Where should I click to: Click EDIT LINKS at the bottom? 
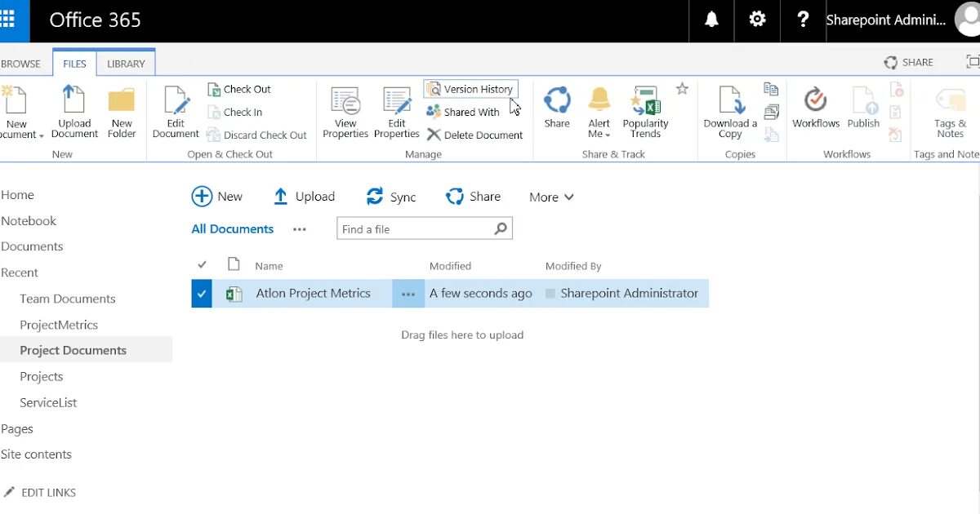click(40, 493)
